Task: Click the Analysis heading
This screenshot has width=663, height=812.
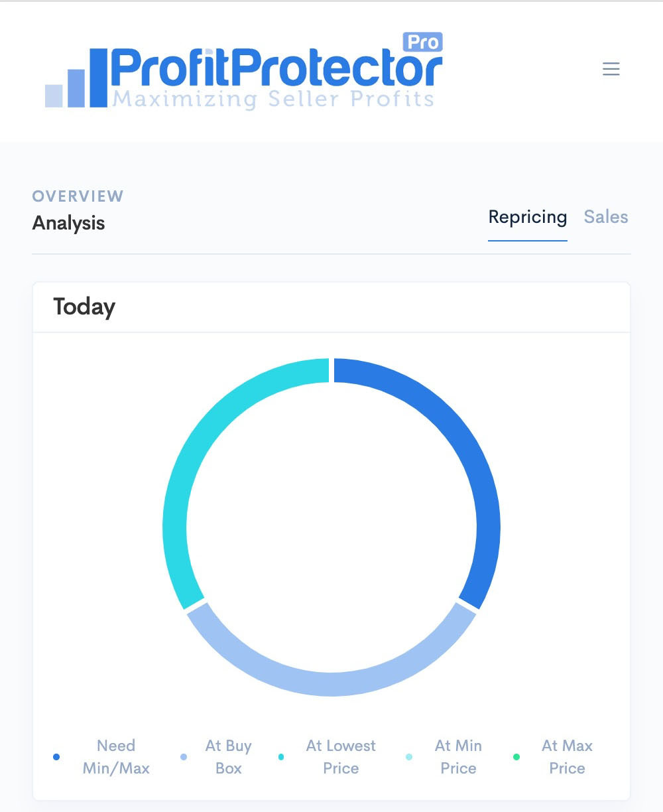Action: point(69,223)
